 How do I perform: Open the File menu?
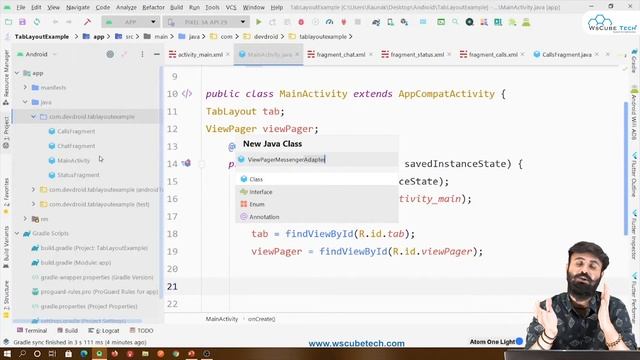(x=21, y=7)
